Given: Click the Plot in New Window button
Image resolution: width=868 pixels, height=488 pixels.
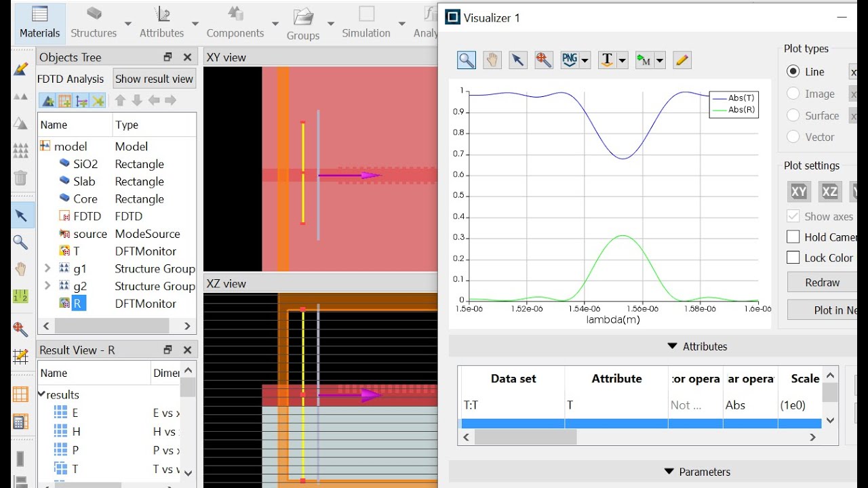Looking at the screenshot, I should [x=823, y=310].
